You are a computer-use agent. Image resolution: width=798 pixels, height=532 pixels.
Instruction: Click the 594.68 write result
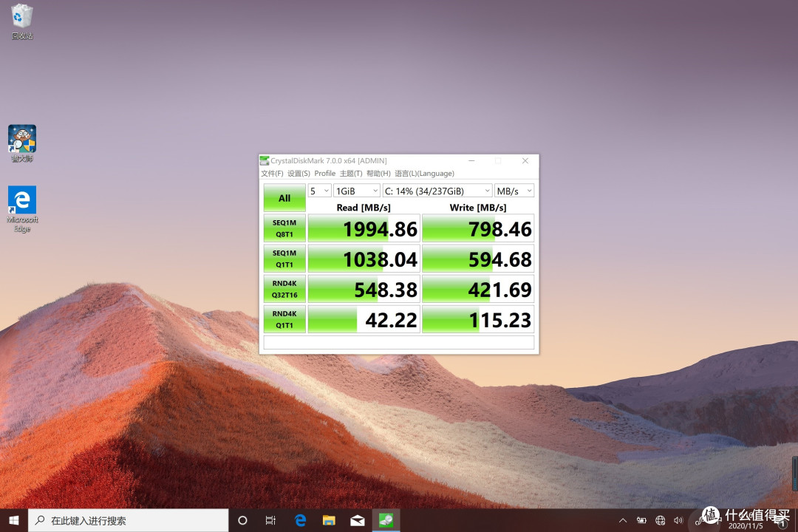tap(478, 259)
